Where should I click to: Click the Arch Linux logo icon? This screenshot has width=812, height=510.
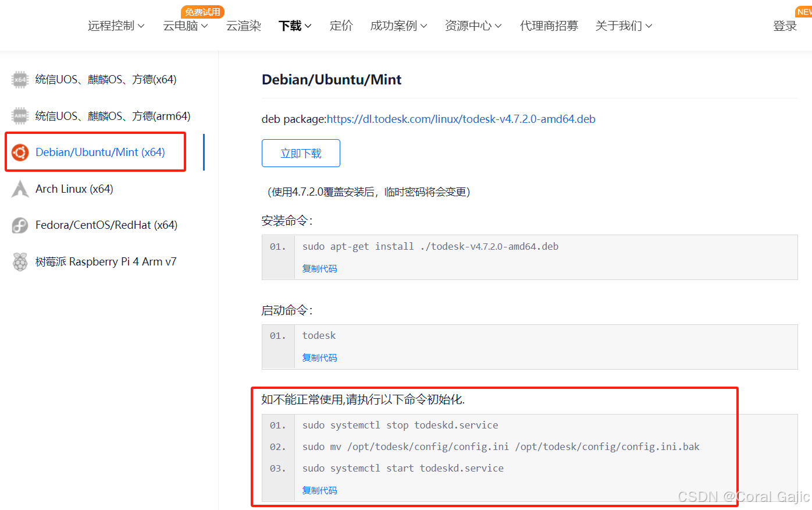click(20, 189)
